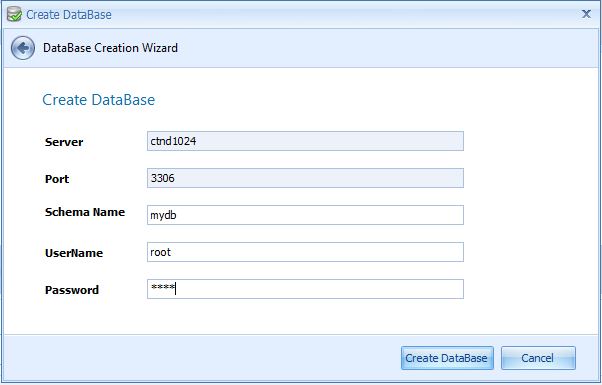
Task: Click into the Password input field
Action: tap(305, 289)
